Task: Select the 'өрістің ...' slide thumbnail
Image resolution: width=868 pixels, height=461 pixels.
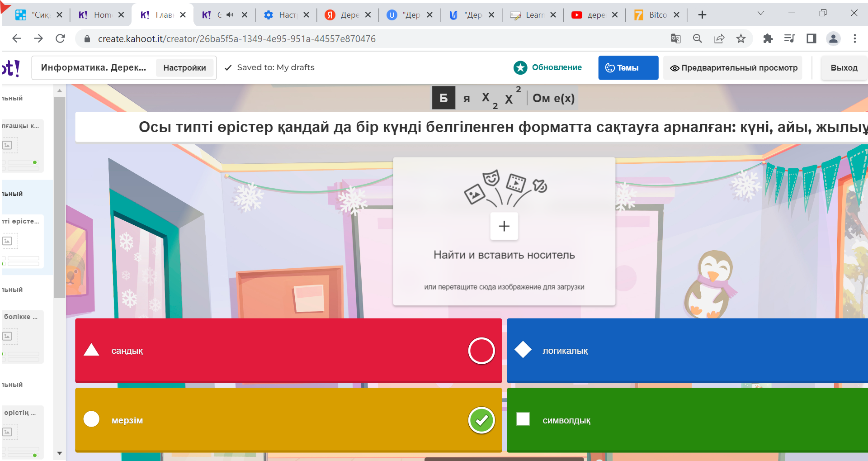Action: pyautogui.click(x=23, y=432)
